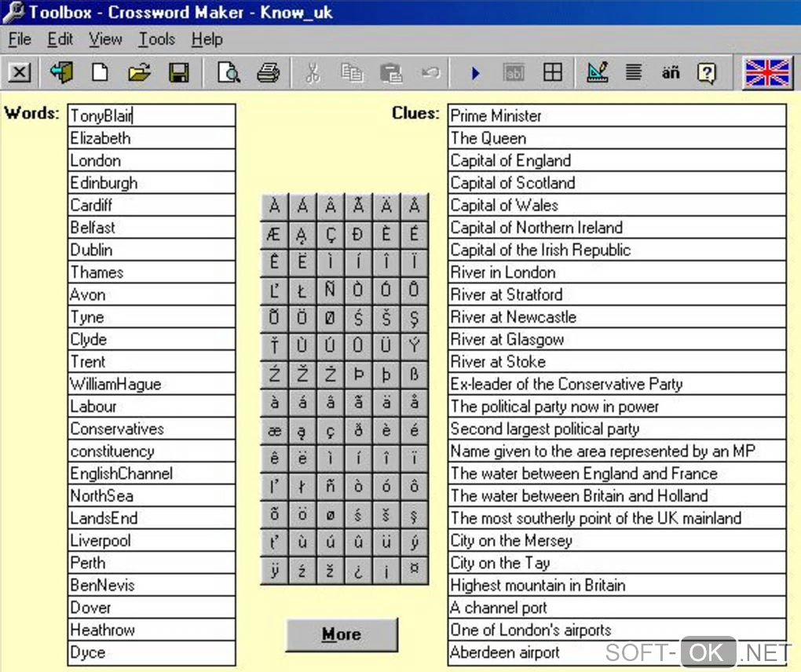This screenshot has height=672, width=801.
Task: Open the File menu
Action: pos(20,39)
